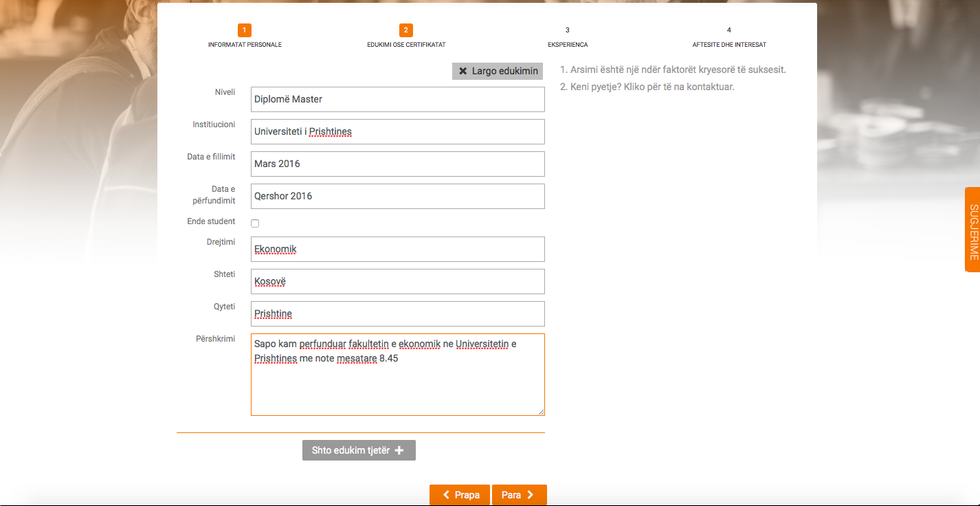Viewport: 980px width, 506px height.
Task: Go back with the Prapa button
Action: tap(459, 495)
